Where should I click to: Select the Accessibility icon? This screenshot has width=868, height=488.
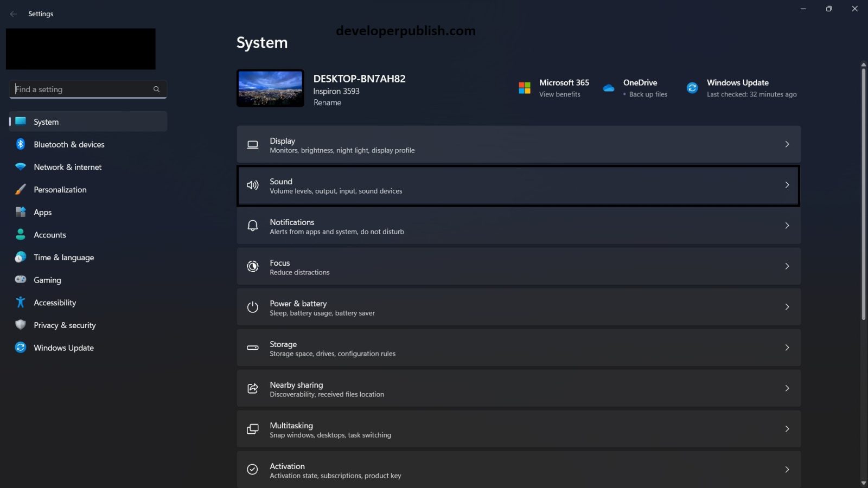coord(20,302)
